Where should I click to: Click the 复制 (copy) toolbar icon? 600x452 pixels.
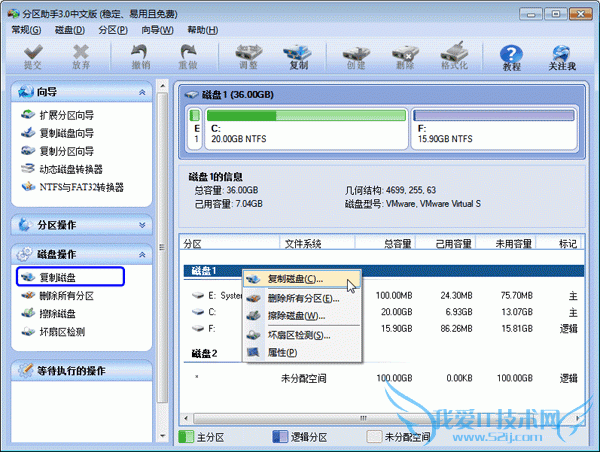click(298, 57)
